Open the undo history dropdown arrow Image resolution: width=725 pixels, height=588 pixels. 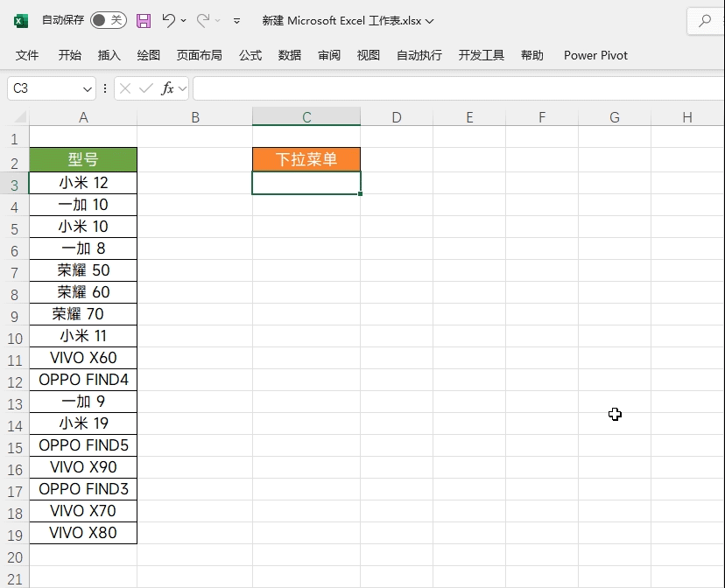(x=184, y=21)
